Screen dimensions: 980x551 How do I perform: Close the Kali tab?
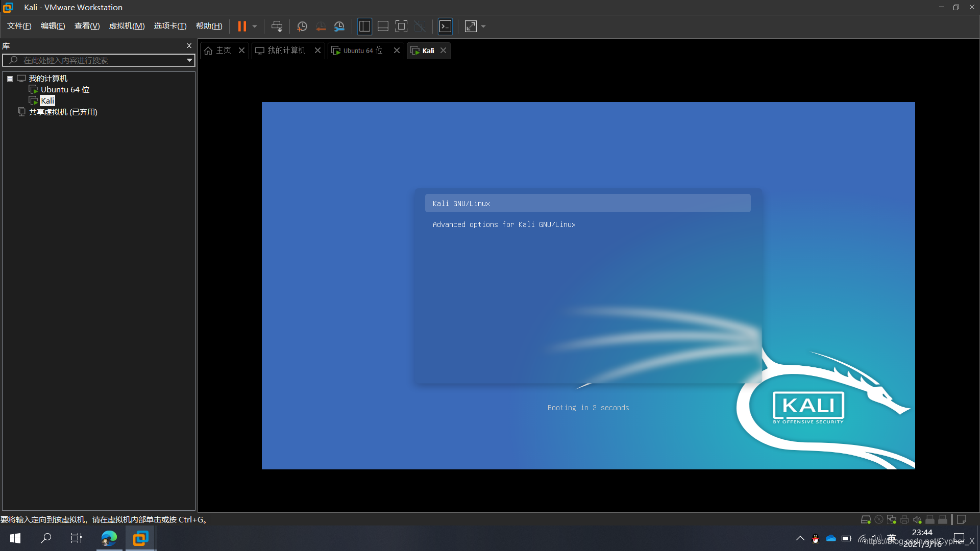[444, 50]
